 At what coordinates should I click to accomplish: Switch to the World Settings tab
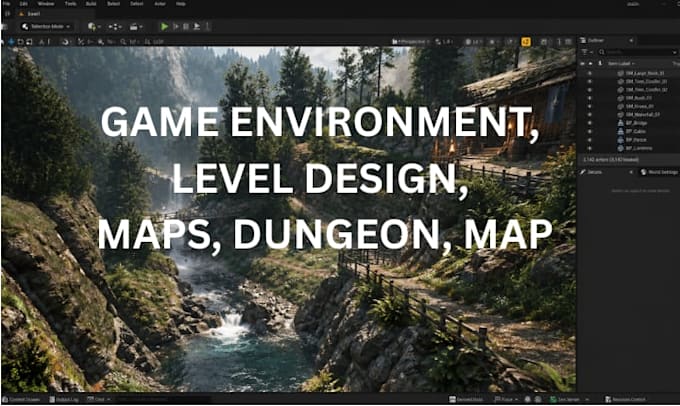659,172
